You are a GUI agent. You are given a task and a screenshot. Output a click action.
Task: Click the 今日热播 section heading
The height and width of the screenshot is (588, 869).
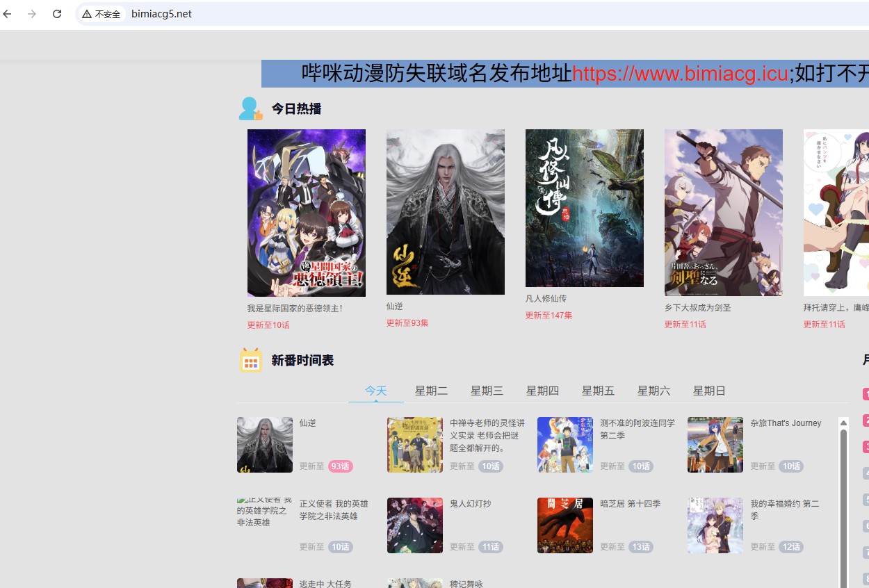click(296, 108)
